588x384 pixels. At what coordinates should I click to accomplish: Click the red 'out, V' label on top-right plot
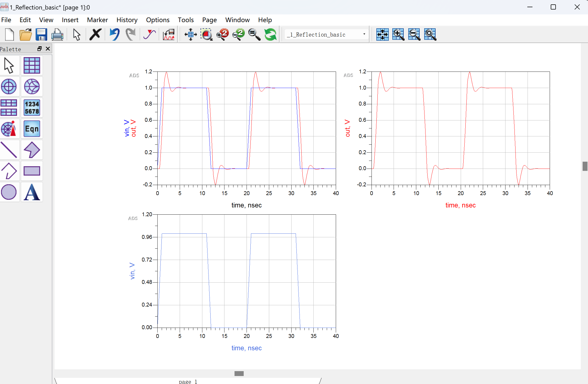point(347,128)
